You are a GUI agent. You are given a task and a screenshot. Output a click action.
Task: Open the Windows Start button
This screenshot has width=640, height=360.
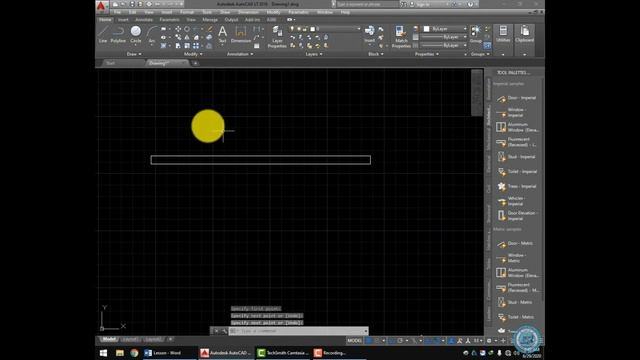(x=103, y=353)
